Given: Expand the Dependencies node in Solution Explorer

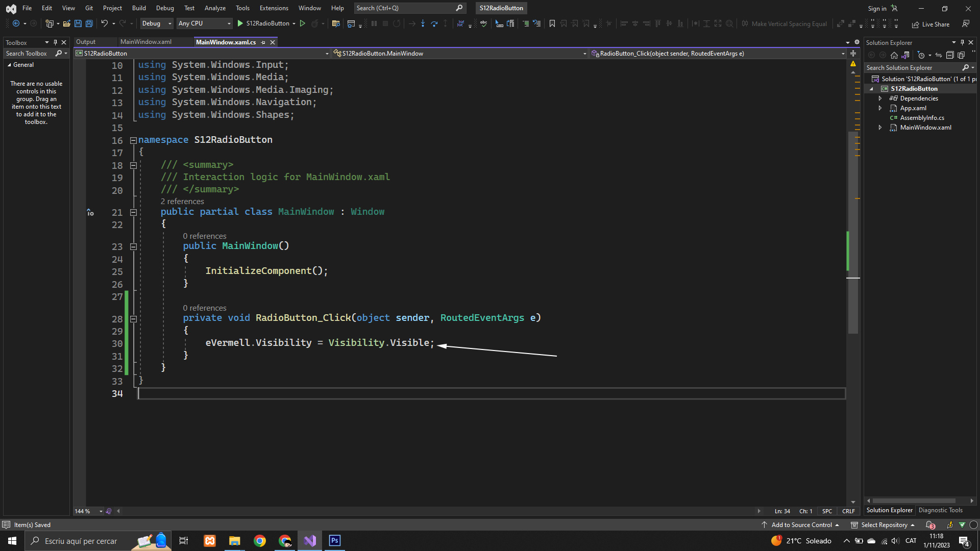Looking at the screenshot, I should tap(880, 98).
